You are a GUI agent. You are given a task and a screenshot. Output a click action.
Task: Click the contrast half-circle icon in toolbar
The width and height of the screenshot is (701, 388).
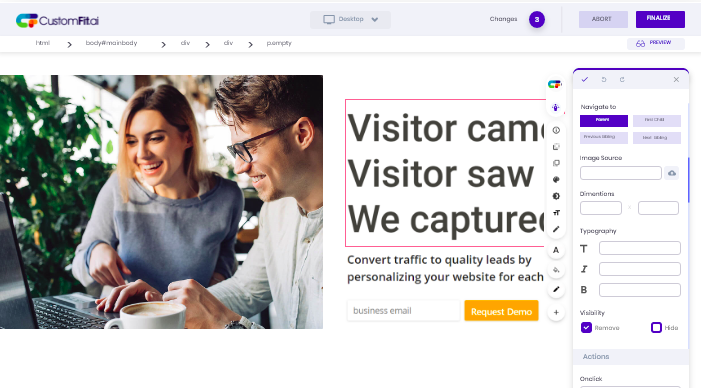pos(556,196)
